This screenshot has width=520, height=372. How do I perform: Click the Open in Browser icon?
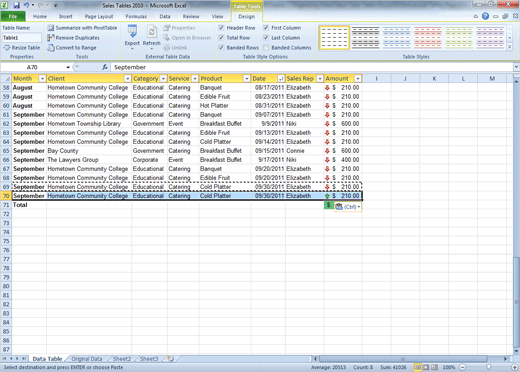pos(167,38)
